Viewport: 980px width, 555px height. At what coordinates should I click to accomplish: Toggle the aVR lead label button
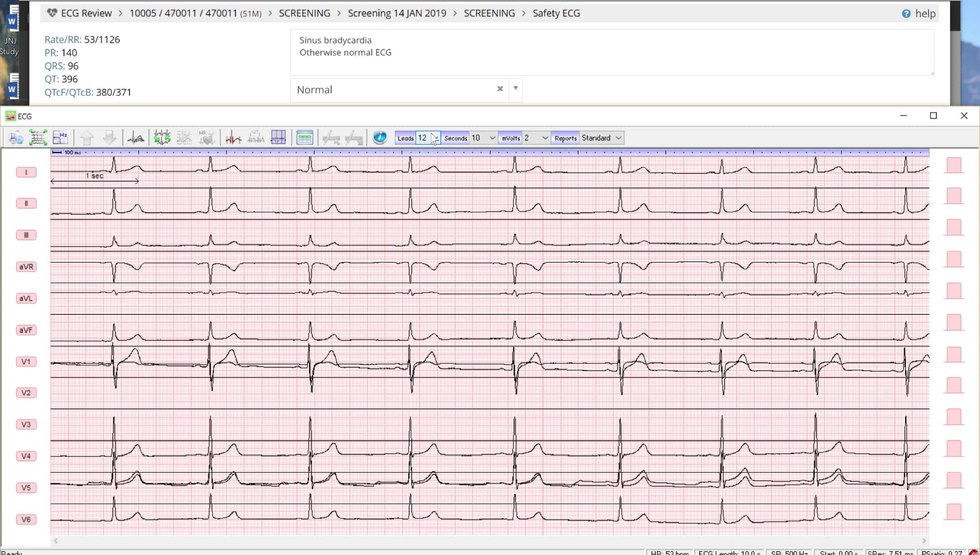(26, 266)
